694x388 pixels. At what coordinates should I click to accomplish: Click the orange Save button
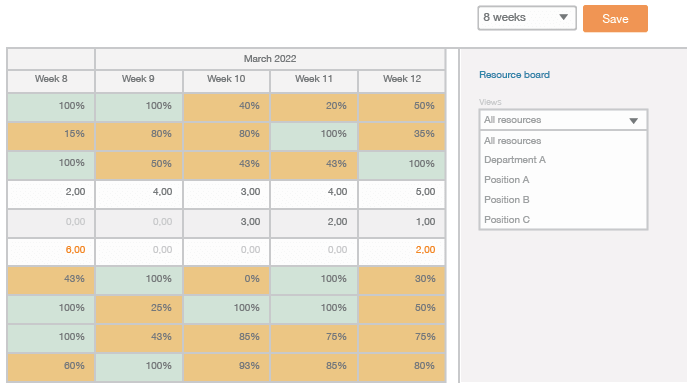click(x=615, y=19)
